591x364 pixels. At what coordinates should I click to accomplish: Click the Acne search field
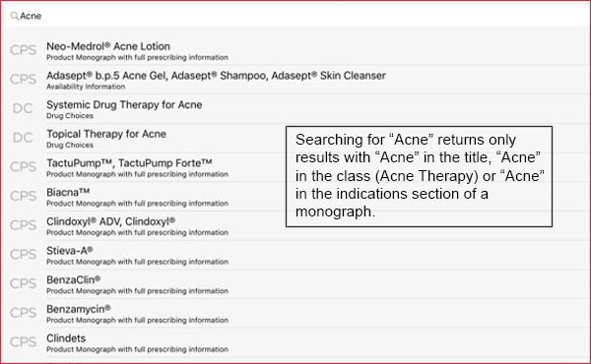point(297,16)
